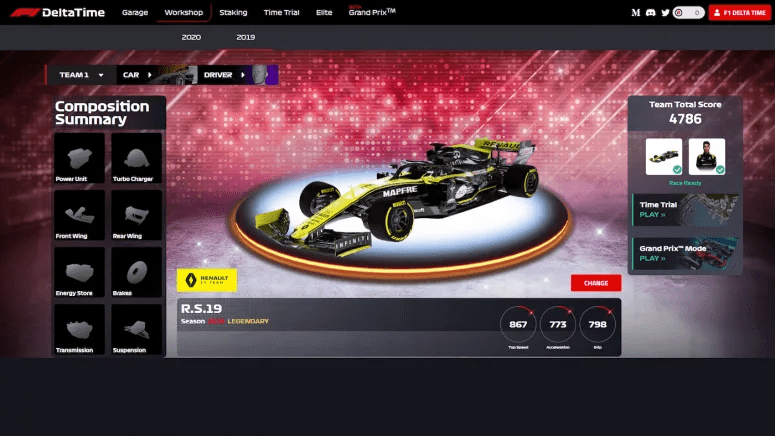This screenshot has width=775, height=436.
Task: Toggle the switch next to Twitter icon
Action: pos(689,13)
